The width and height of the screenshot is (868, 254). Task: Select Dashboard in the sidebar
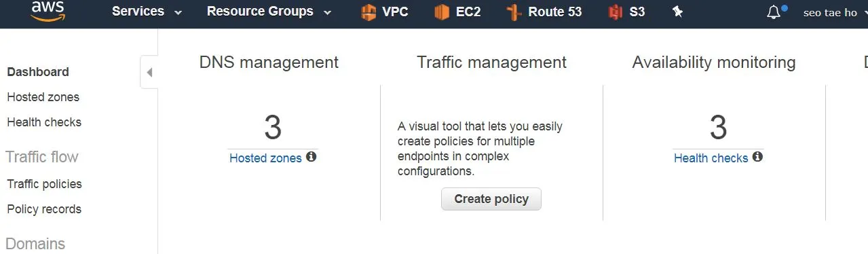38,72
